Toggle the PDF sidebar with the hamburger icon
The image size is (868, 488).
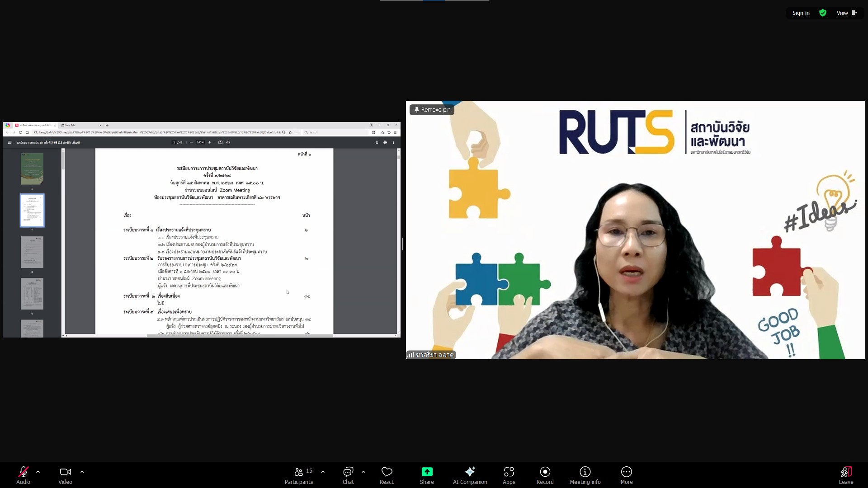(x=9, y=142)
